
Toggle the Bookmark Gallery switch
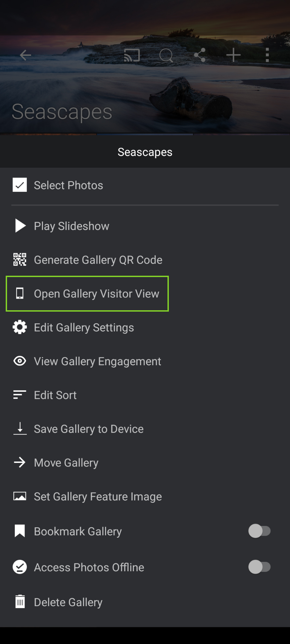pyautogui.click(x=259, y=531)
